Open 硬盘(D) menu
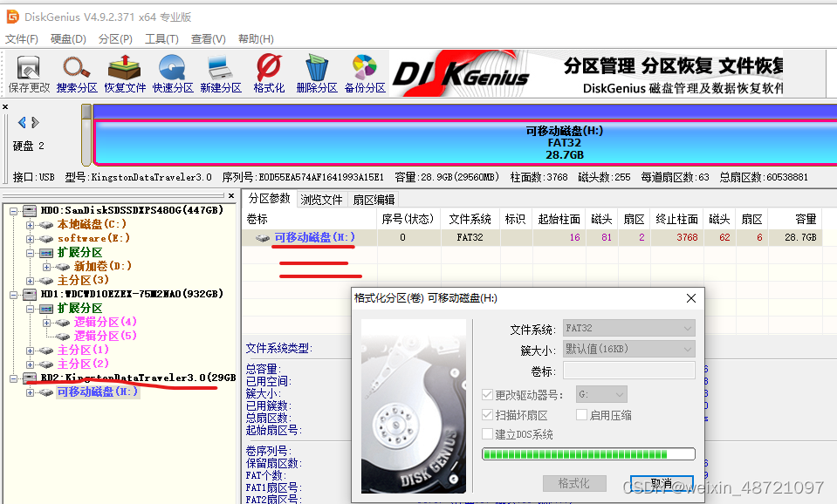 [x=68, y=39]
